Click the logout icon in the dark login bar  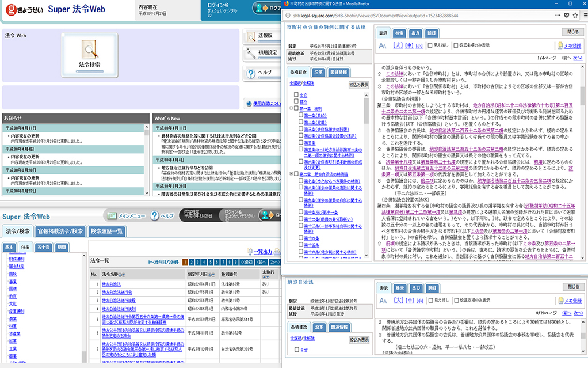[x=268, y=215]
